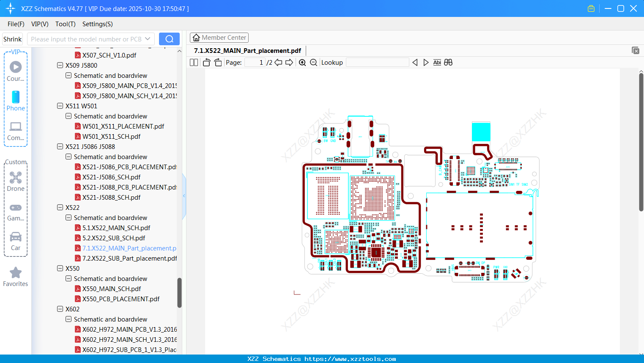Rotate the PDF page clockwise
This screenshot has width=644, height=363.
pyautogui.click(x=217, y=62)
